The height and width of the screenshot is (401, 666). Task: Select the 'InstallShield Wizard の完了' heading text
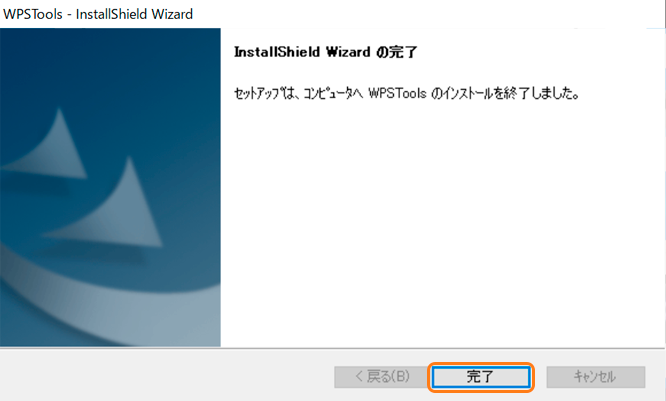326,52
